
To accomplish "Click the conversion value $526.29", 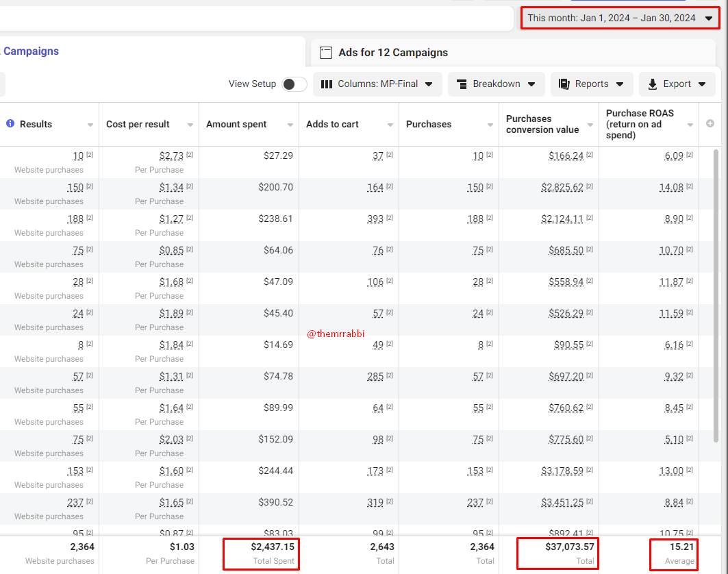I will click(x=566, y=314).
